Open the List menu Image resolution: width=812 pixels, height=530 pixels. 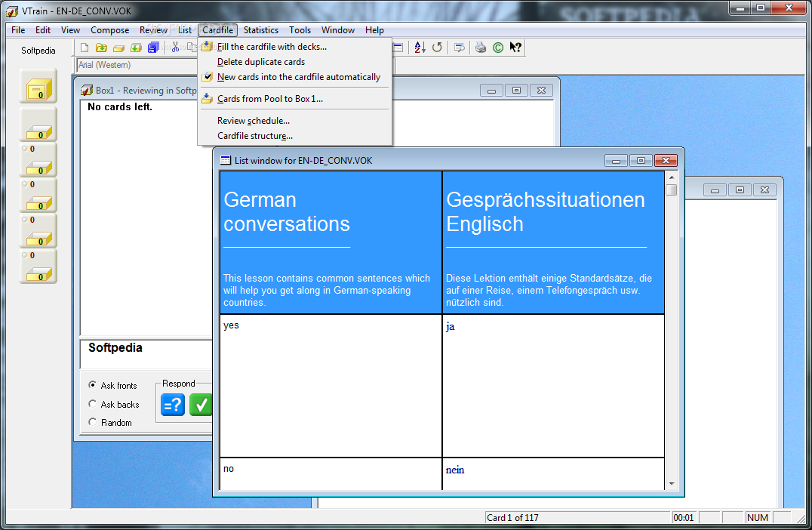coord(185,30)
